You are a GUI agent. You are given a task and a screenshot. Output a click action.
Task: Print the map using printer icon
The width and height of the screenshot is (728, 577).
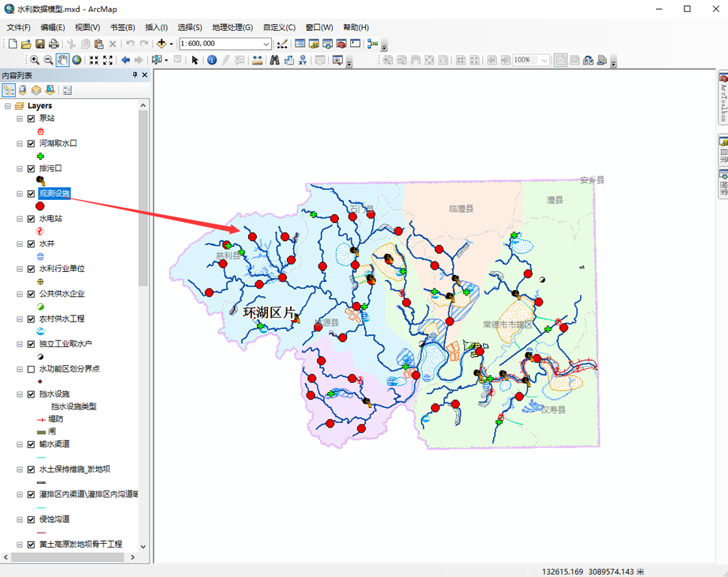pyautogui.click(x=54, y=44)
